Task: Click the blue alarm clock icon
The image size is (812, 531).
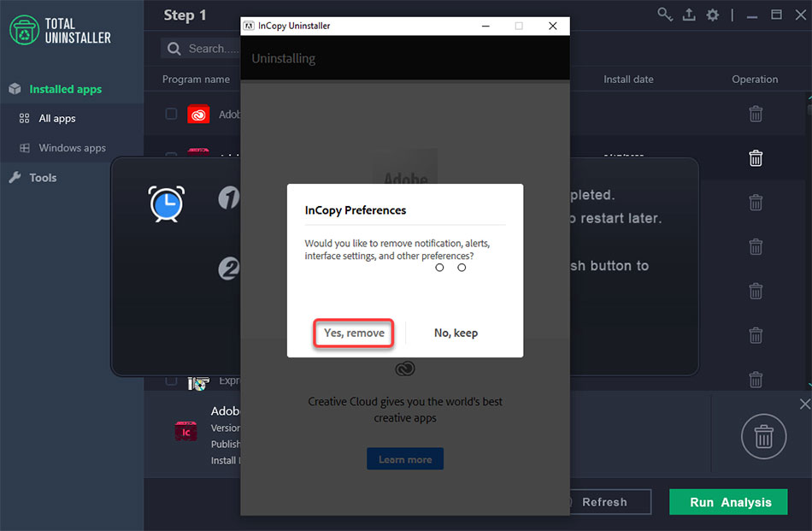Action: [166, 204]
